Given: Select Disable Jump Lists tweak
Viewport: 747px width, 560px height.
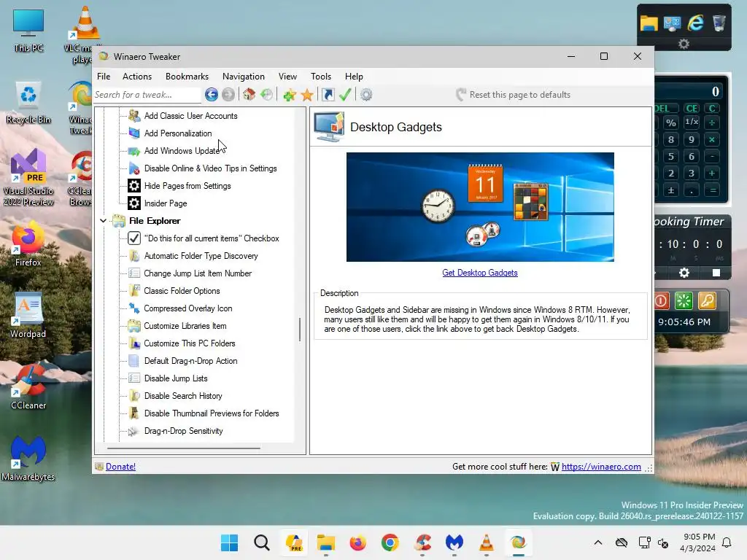Looking at the screenshot, I should click(x=175, y=378).
